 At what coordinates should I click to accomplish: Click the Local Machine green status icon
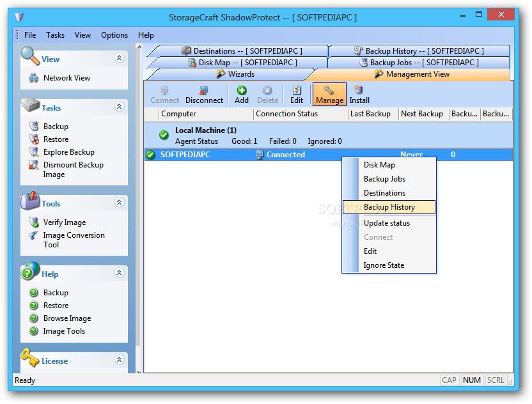164,136
